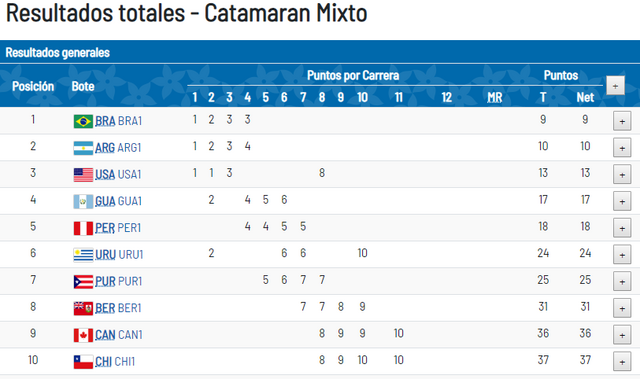The image size is (640, 379).
Task: Expand the BRA1 row details
Action: coord(622,122)
